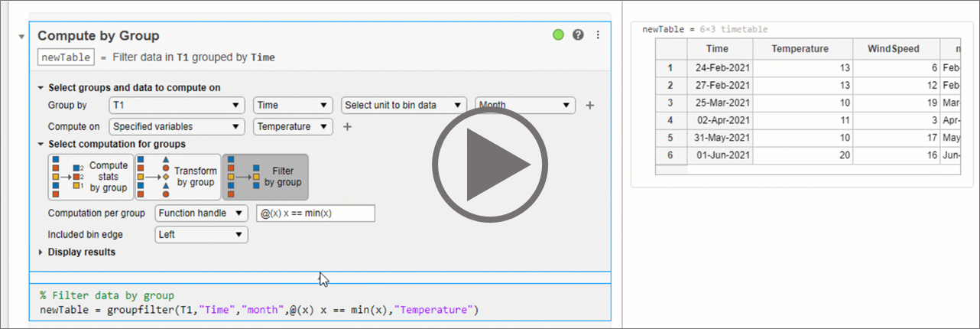Click the Compute by Group title
980x329 pixels.
tap(99, 36)
